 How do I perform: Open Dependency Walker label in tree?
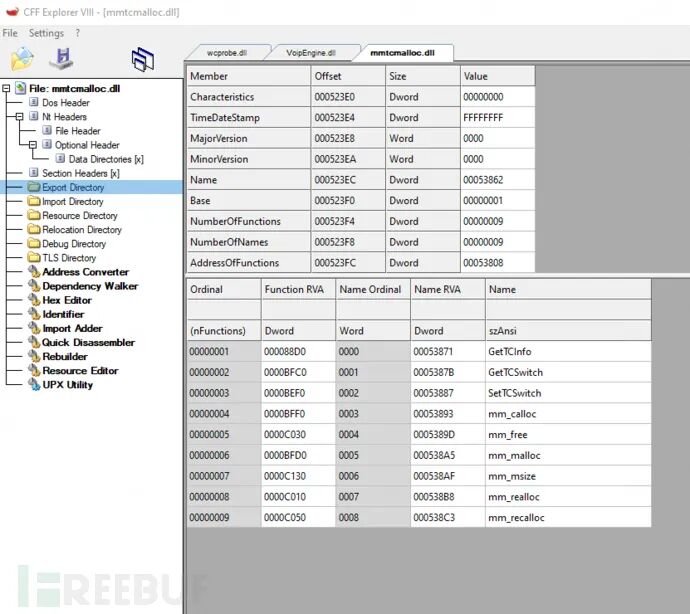coord(90,286)
